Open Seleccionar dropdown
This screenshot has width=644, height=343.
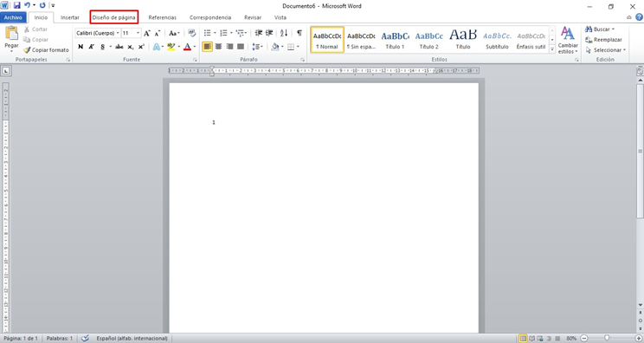pos(605,50)
